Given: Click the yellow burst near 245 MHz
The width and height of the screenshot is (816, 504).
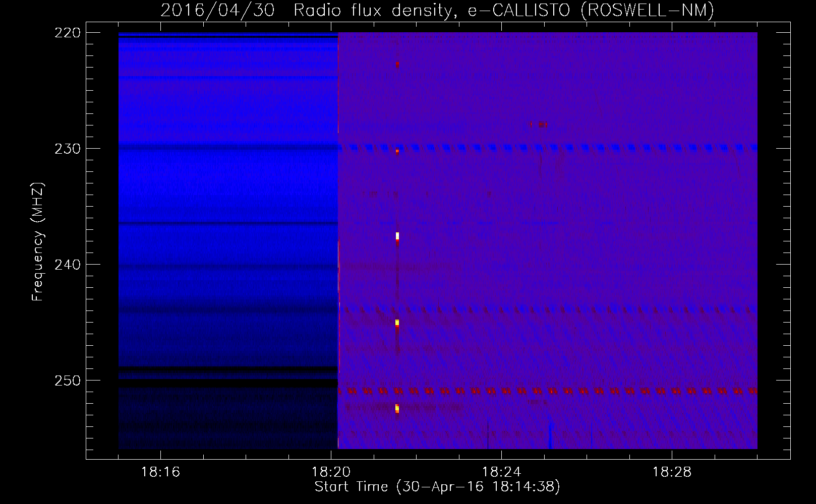Looking at the screenshot, I should 397,323.
